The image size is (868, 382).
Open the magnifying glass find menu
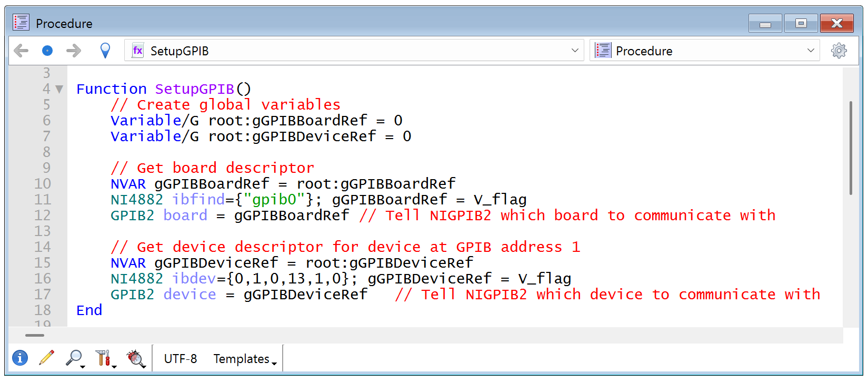click(x=74, y=358)
